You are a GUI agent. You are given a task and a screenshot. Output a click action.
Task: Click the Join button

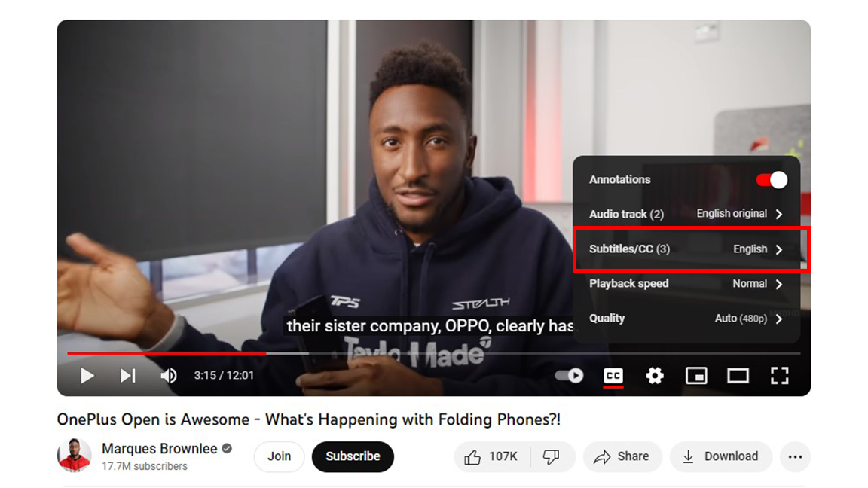[279, 456]
